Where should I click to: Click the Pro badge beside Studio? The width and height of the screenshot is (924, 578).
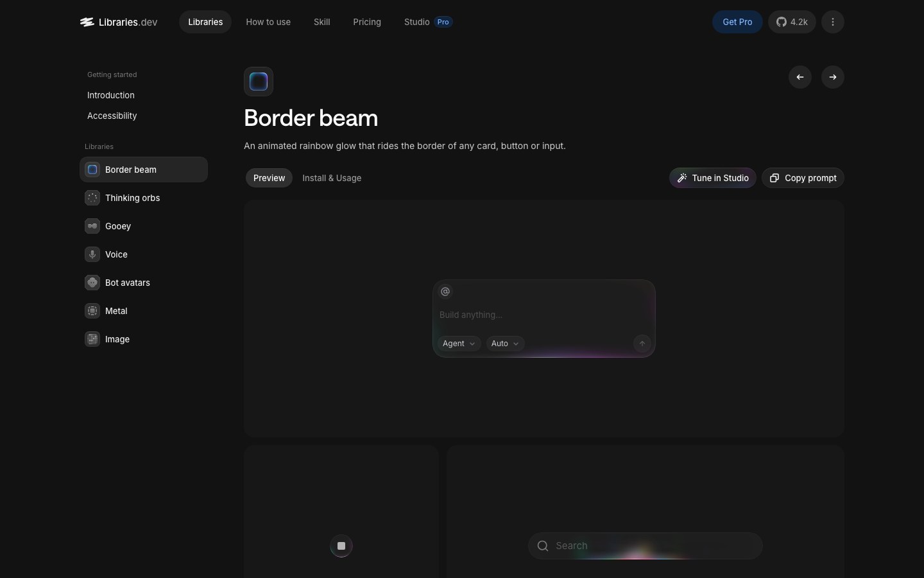443,22
